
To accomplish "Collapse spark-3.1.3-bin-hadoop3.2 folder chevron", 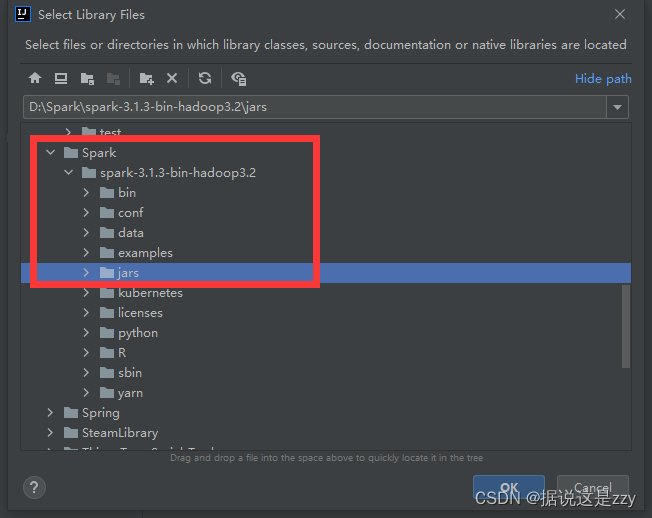I will (x=69, y=173).
